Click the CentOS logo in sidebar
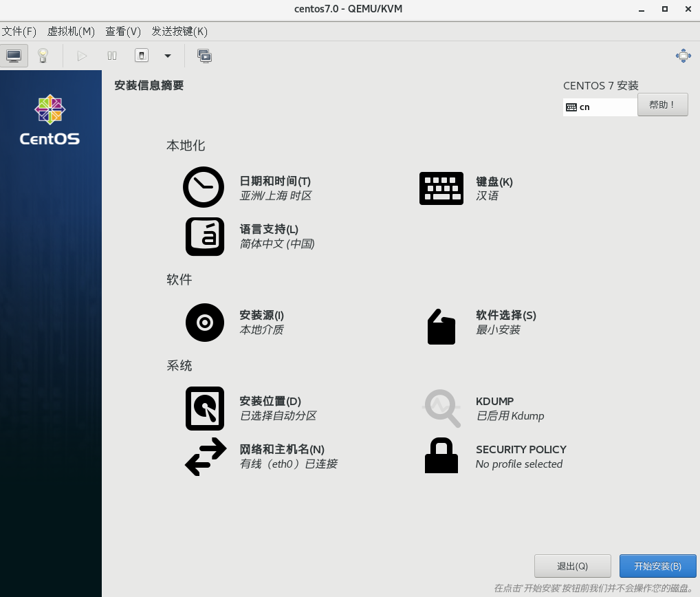700x597 pixels. pyautogui.click(x=50, y=120)
